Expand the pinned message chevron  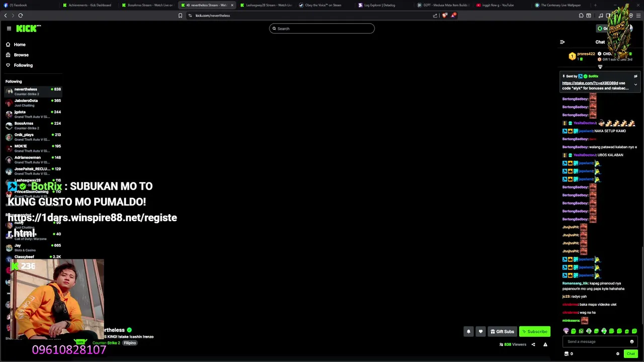(635, 84)
